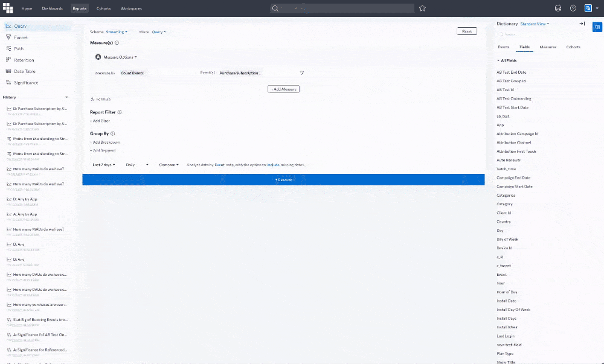Click the blue Execute button
The image size is (604, 364).
click(x=283, y=180)
